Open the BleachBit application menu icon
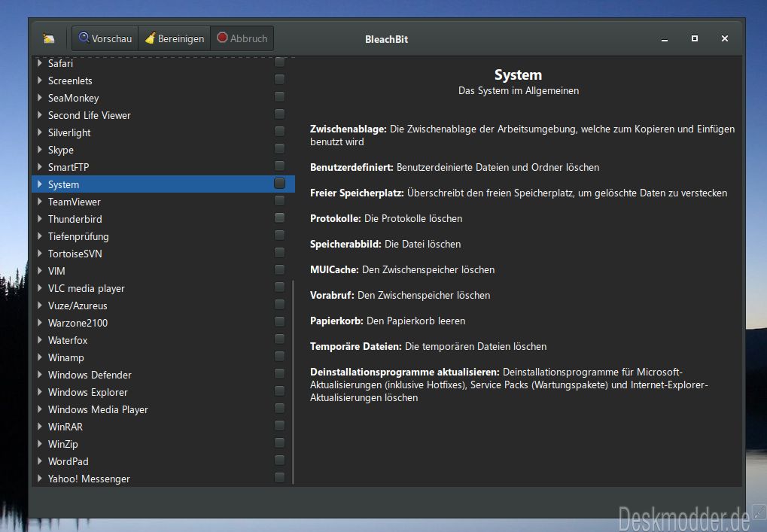The width and height of the screenshot is (767, 532). (49, 38)
